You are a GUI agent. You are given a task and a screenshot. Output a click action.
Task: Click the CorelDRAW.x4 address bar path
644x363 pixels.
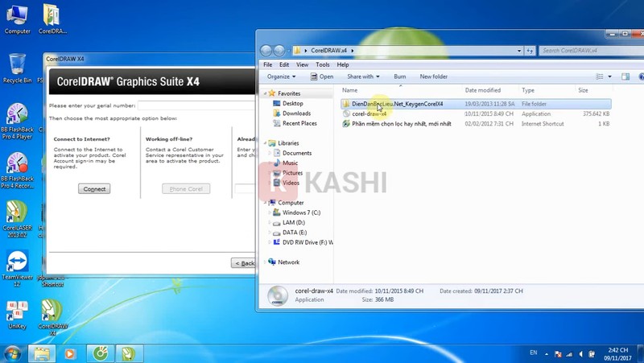(x=328, y=51)
